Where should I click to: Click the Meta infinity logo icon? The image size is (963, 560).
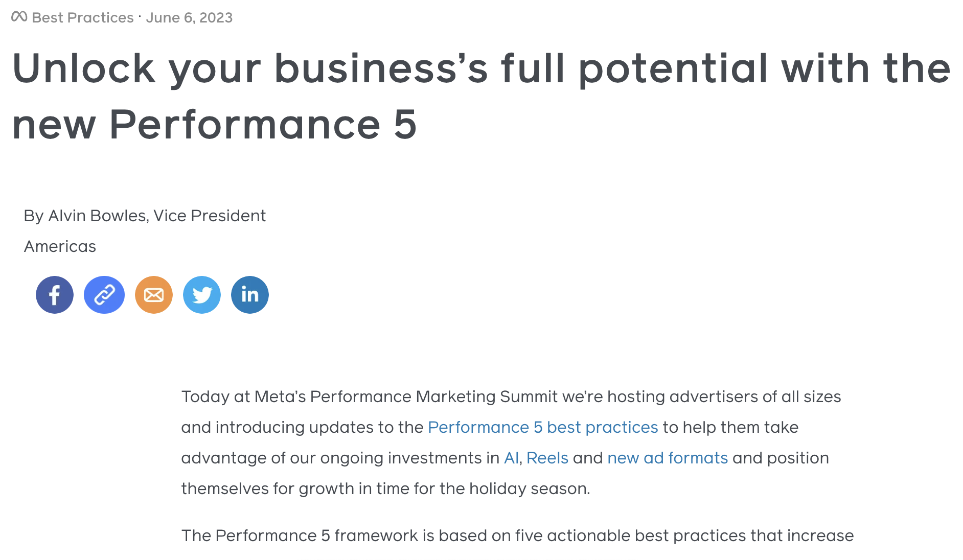pyautogui.click(x=19, y=17)
